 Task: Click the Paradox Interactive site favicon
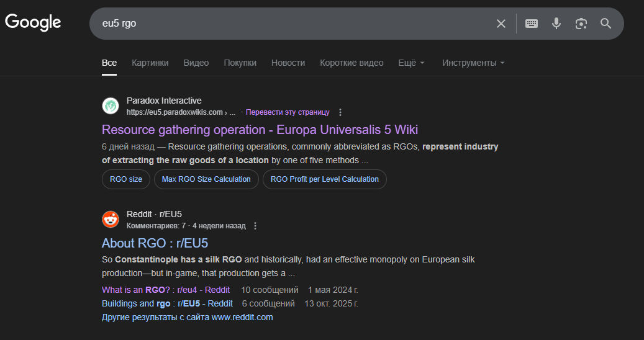coord(111,106)
